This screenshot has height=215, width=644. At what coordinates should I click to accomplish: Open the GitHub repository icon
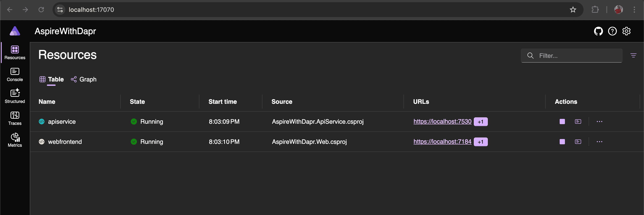point(598,31)
